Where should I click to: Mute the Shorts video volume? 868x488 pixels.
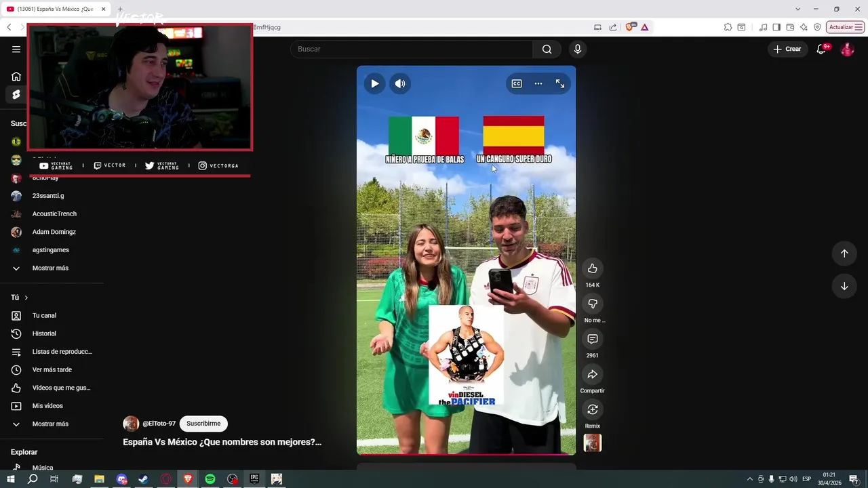400,83
